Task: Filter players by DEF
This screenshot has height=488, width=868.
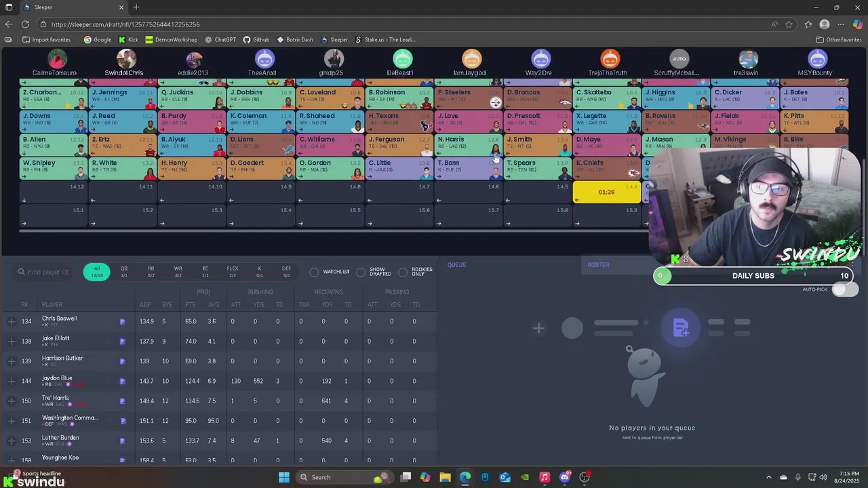Action: [287, 272]
